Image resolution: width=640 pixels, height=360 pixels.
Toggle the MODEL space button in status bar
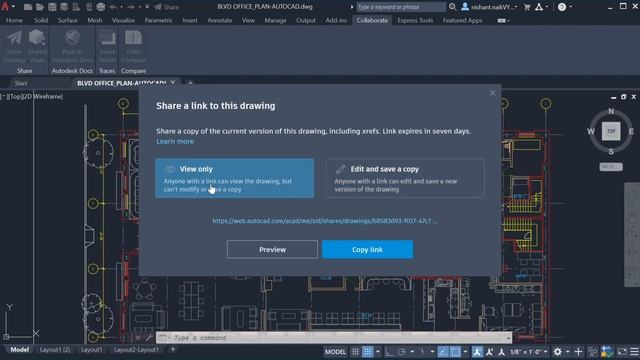point(336,351)
